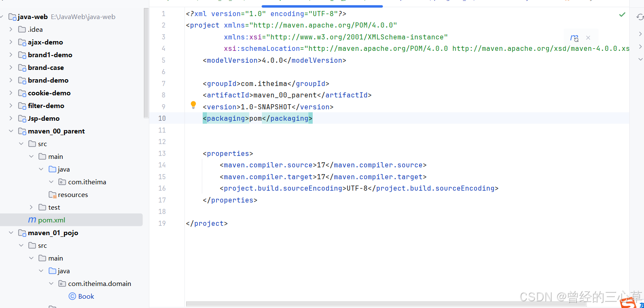Click the Book class icon
This screenshot has width=644, height=308.
pyautogui.click(x=72, y=296)
